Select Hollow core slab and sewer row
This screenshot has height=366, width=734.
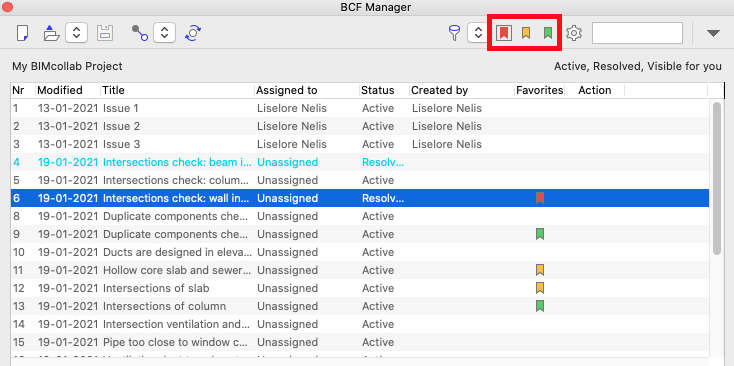360,270
